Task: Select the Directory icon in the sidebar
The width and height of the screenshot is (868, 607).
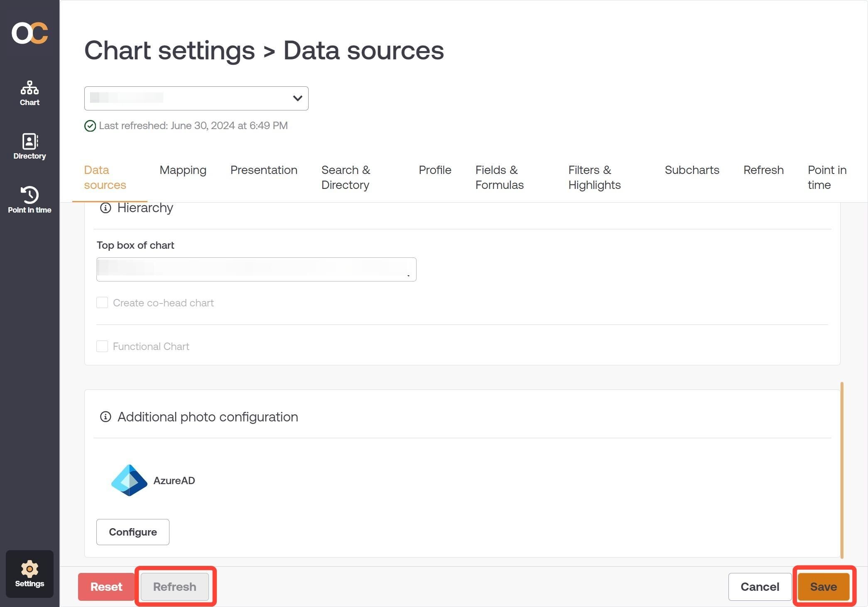Action: [29, 146]
